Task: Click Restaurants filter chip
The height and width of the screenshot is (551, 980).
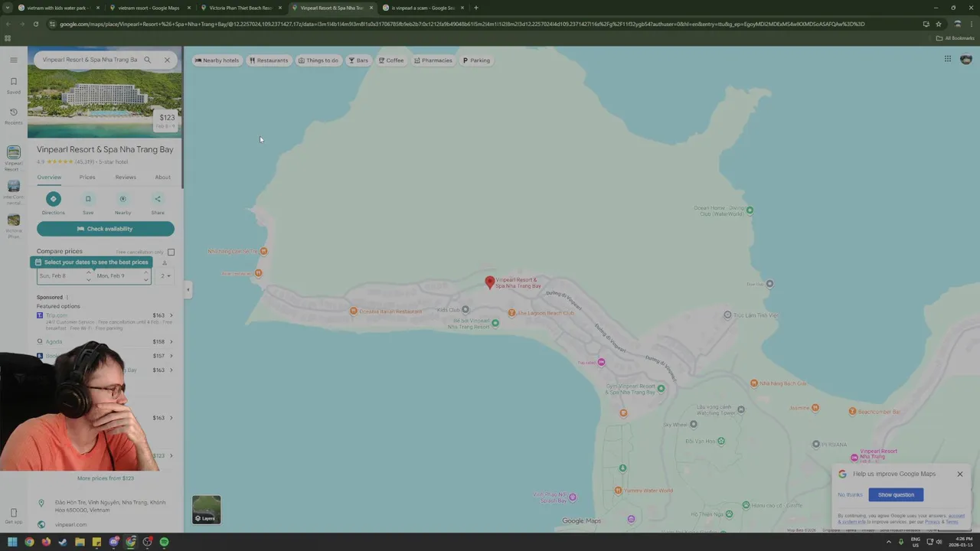Action: coord(269,60)
